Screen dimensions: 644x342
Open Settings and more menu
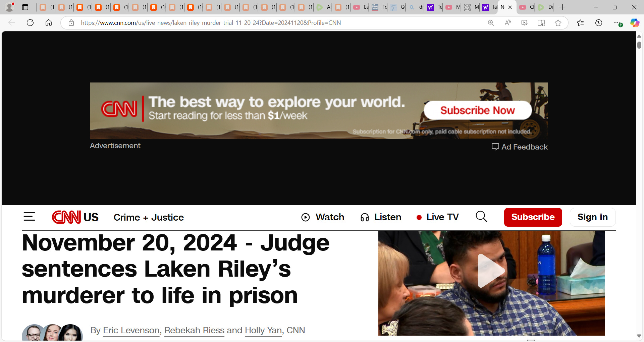click(x=618, y=22)
